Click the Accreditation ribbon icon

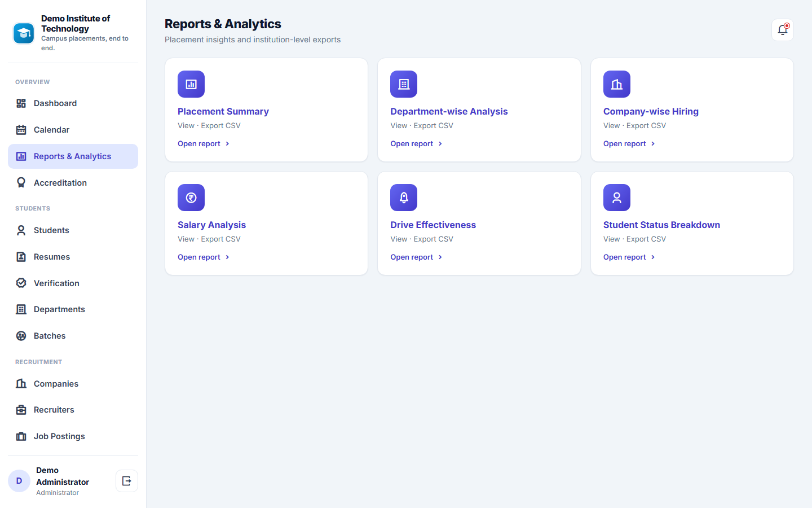[x=21, y=183]
